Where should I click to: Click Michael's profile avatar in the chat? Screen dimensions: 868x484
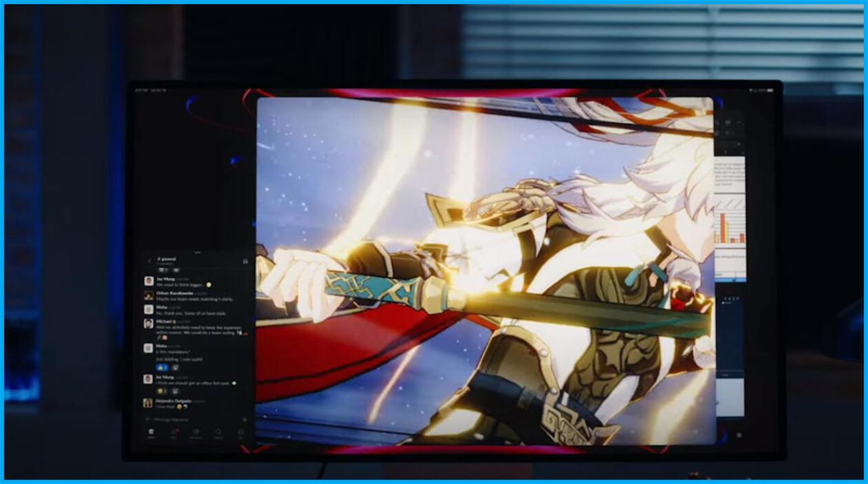point(149,324)
